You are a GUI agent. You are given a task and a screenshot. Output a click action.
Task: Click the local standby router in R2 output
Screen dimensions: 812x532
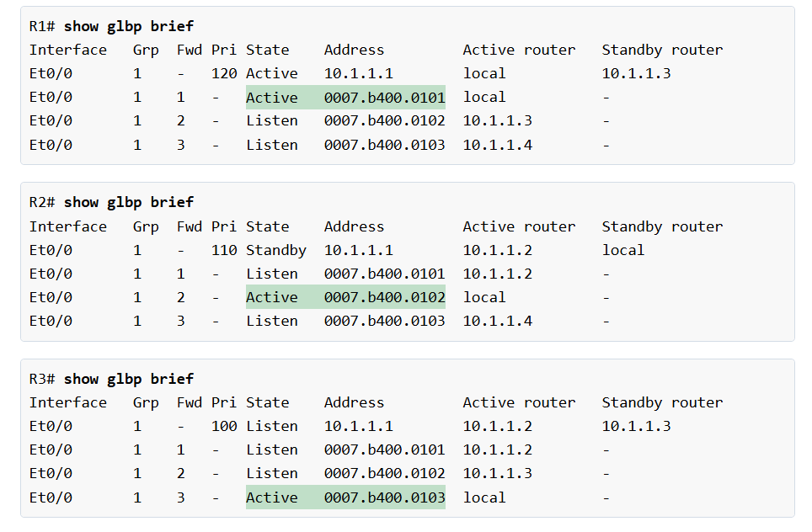pyautogui.click(x=622, y=250)
